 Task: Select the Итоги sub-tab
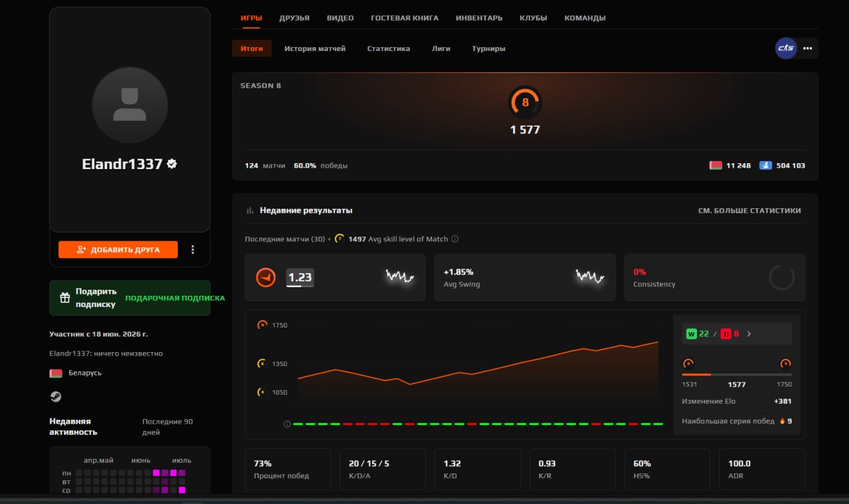252,48
